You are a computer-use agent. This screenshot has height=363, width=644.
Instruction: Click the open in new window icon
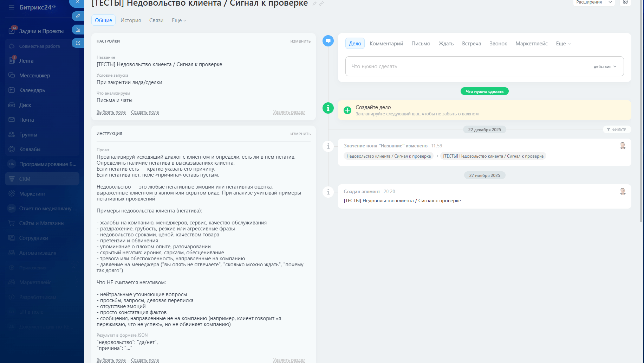click(x=78, y=43)
